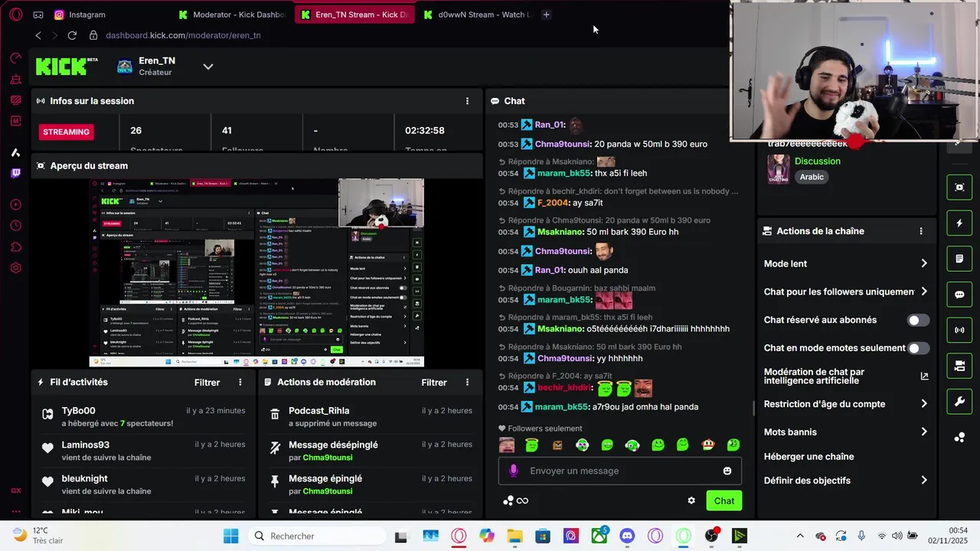
Task: Open the Aria AI sidebar icon
Action: (15, 152)
